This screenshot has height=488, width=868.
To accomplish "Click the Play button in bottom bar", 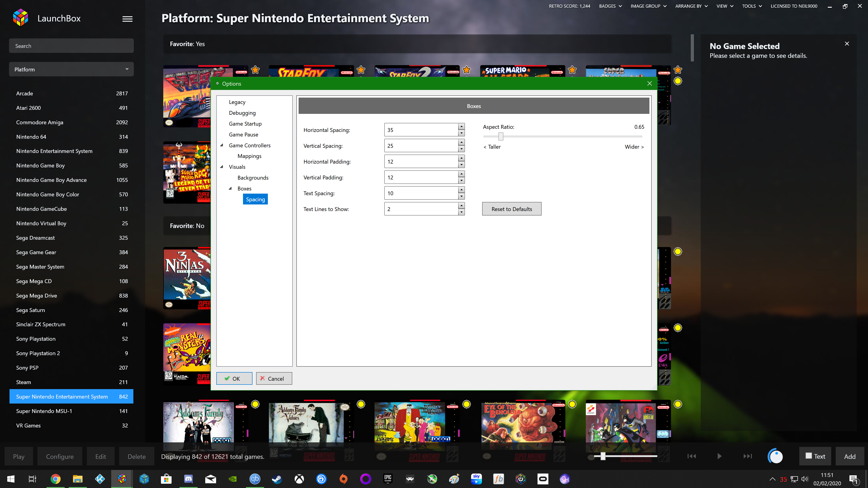I will coord(19,456).
